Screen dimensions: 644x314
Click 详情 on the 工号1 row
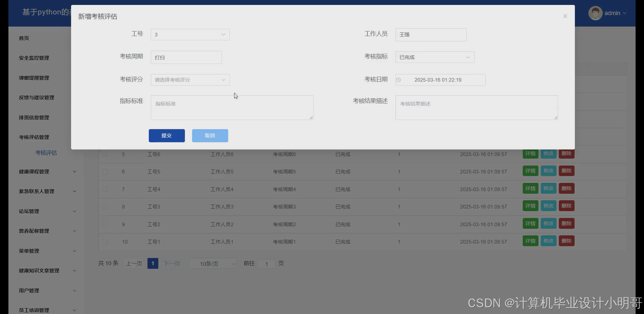point(530,241)
